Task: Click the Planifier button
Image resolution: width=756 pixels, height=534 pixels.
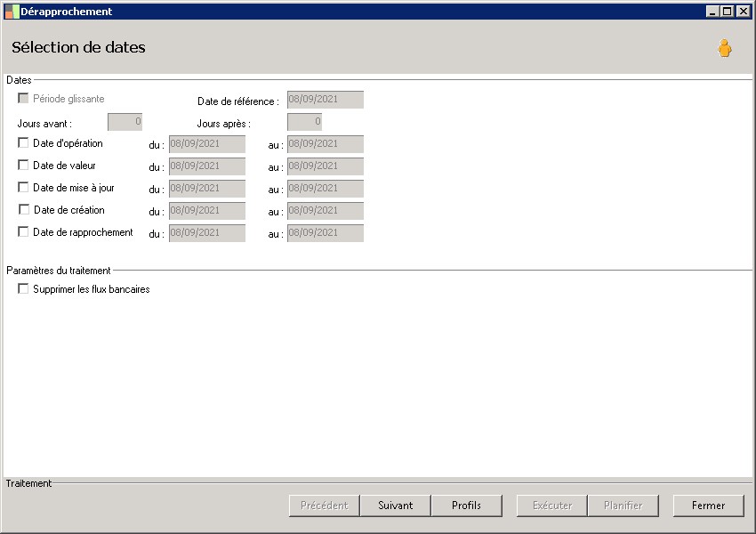Action: 623,506
